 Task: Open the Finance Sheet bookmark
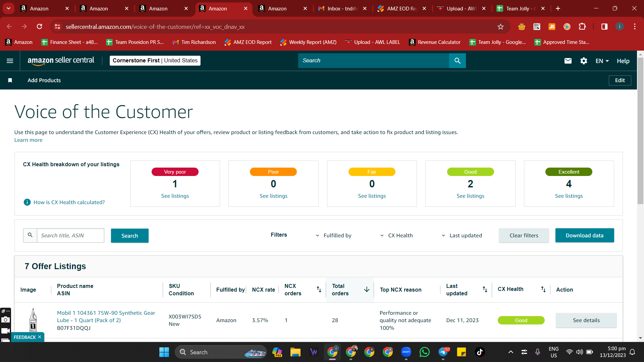(69, 42)
